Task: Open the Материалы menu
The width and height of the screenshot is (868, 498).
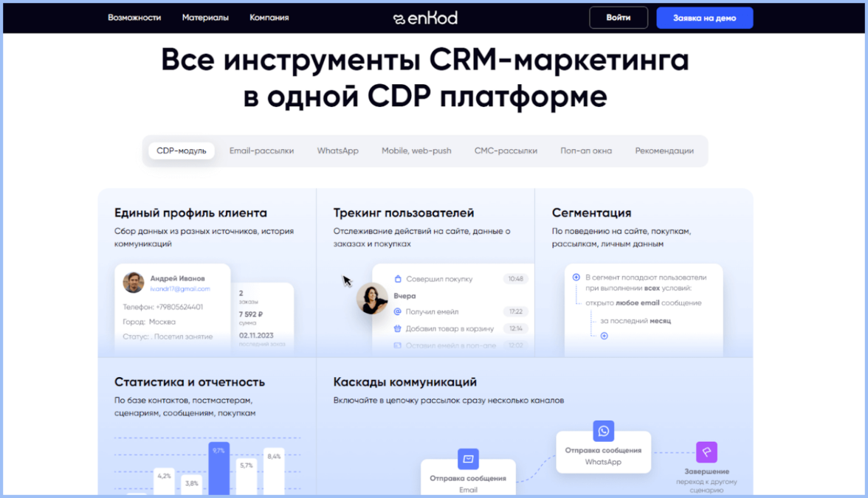Action: (205, 18)
